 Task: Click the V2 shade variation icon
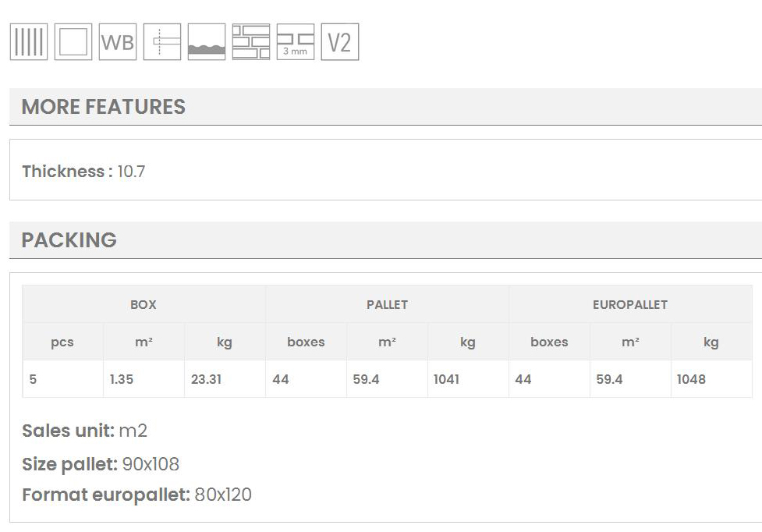click(x=340, y=41)
